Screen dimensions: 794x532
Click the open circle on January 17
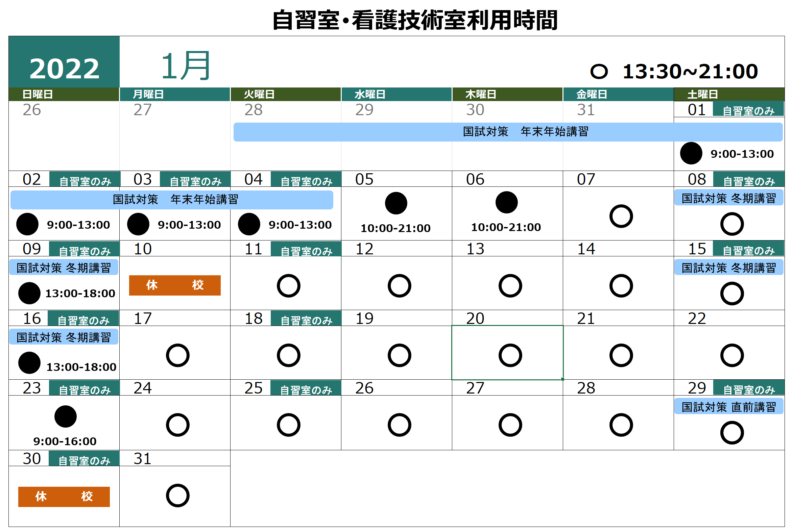tap(178, 356)
